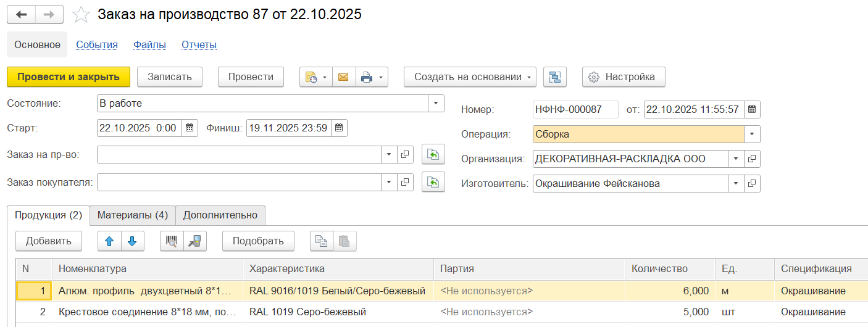868x327 pixels.
Task: Open the Дополнительно tab
Action: [220, 215]
